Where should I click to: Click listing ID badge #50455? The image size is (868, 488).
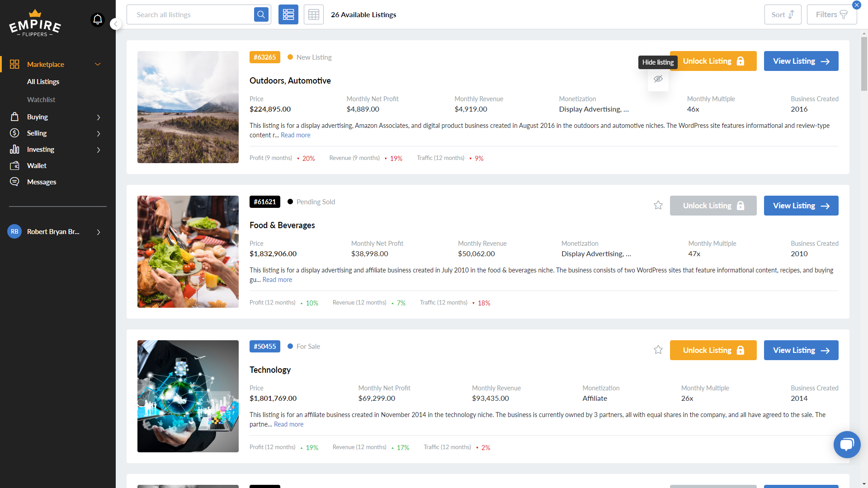[x=265, y=346]
